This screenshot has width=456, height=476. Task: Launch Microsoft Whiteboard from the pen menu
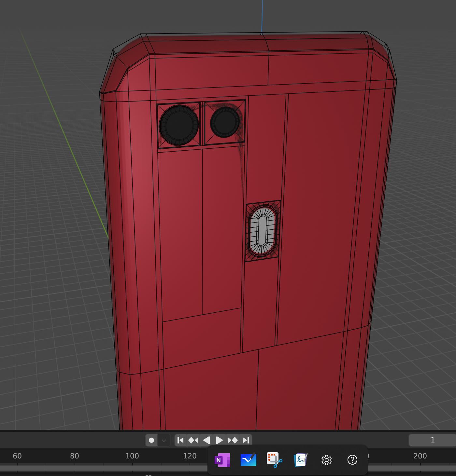point(249,460)
